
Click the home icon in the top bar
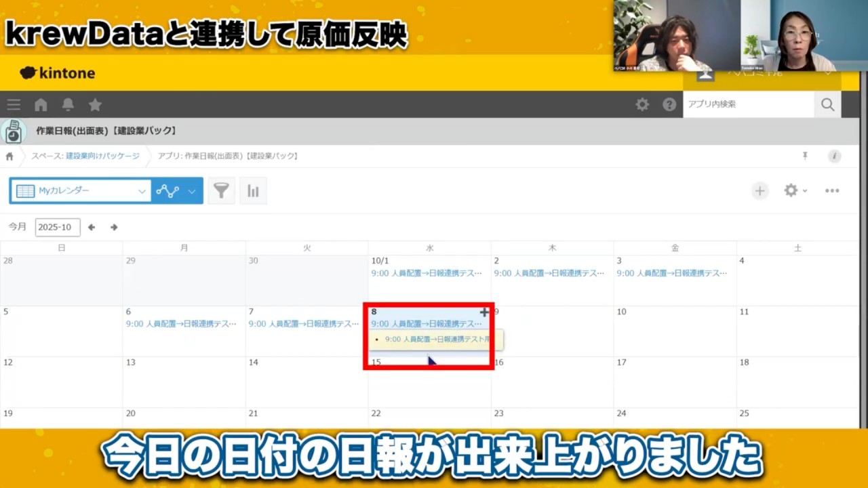pos(41,104)
